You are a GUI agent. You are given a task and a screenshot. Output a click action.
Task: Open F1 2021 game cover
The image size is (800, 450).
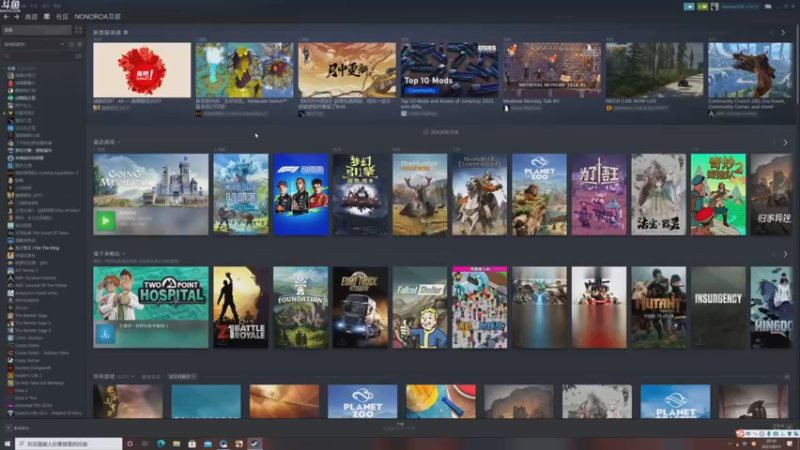(x=301, y=194)
